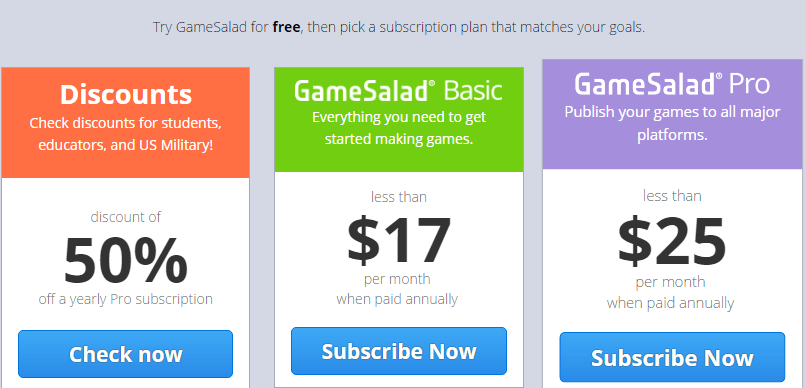The height and width of the screenshot is (388, 806).
Task: Subscribe to the GameSalad Basic plan
Action: pyautogui.click(x=399, y=351)
